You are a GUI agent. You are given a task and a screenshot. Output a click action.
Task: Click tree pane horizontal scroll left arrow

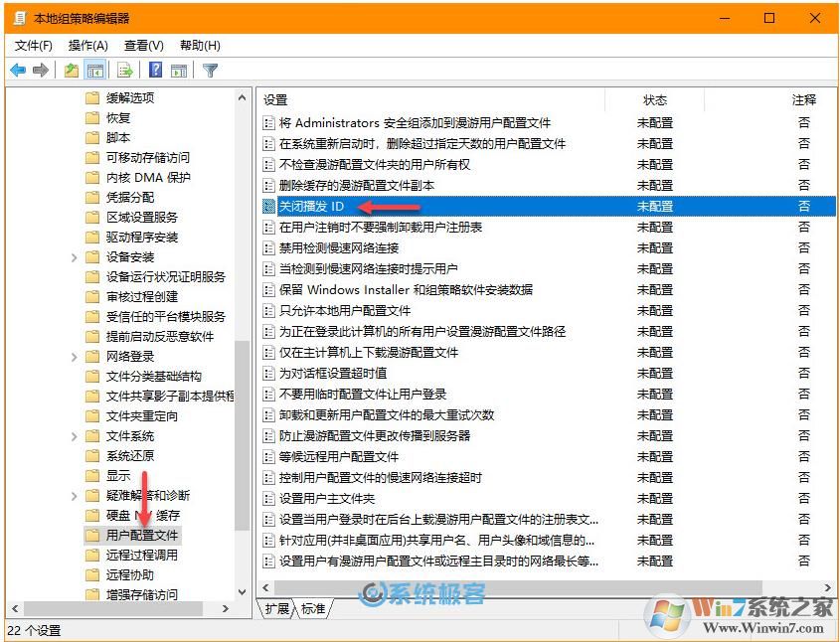(x=15, y=609)
